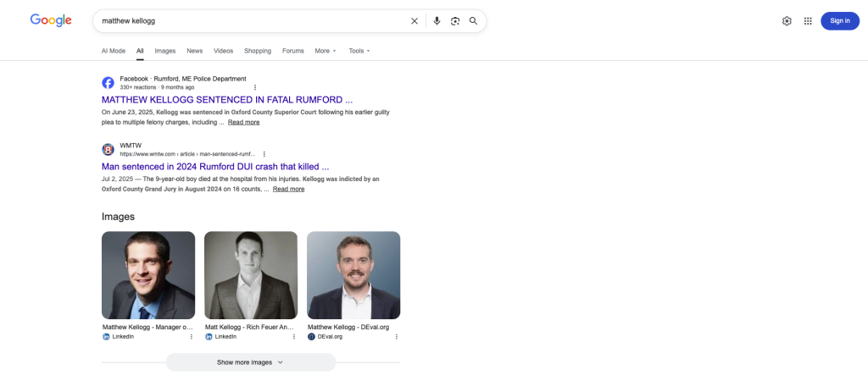Viewport: 868px width, 381px height.
Task: Expand the More dropdown
Action: [325, 51]
